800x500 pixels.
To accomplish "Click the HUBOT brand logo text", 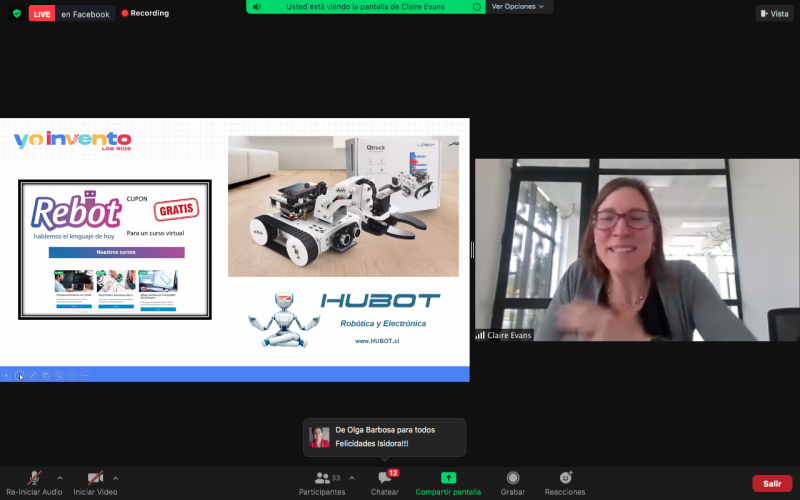I will (380, 301).
